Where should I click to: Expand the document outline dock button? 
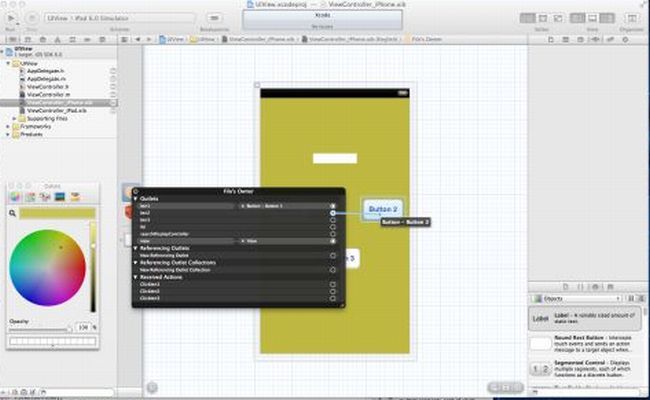click(152, 387)
